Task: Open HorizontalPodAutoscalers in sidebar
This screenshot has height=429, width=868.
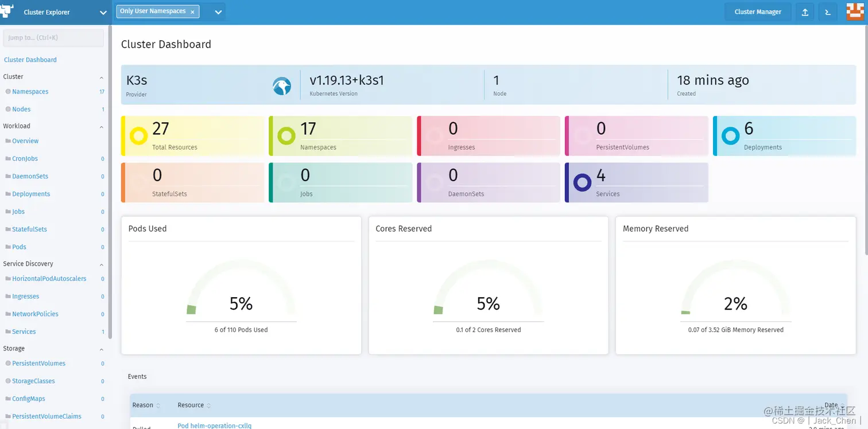Action: tap(49, 279)
